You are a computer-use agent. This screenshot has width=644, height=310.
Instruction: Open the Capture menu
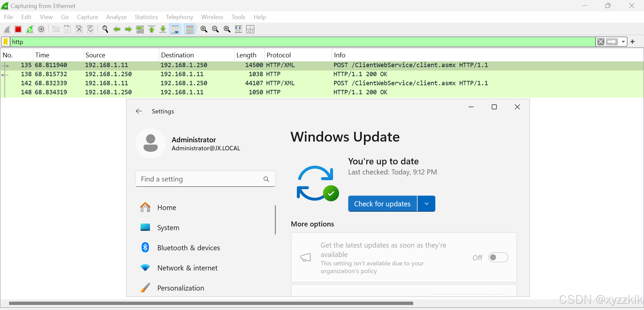pyautogui.click(x=87, y=17)
